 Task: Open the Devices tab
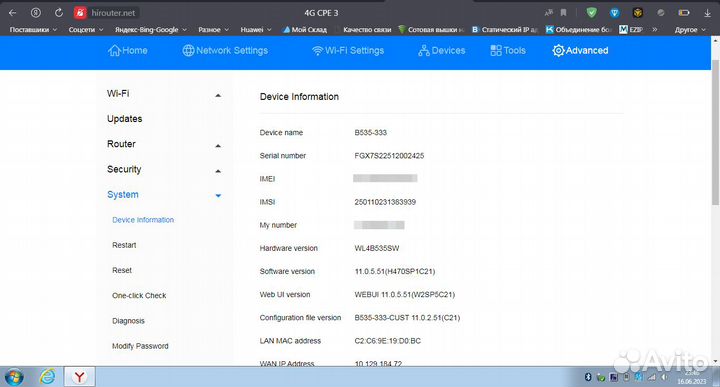(x=442, y=50)
